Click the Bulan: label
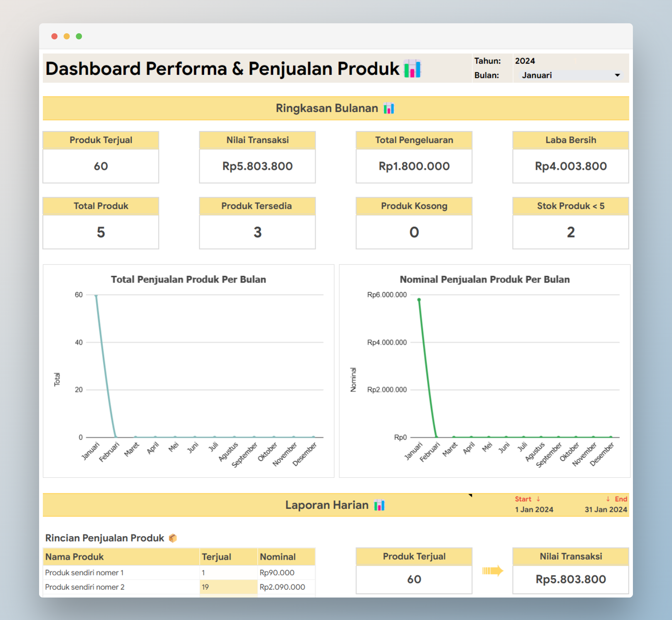 coord(487,75)
